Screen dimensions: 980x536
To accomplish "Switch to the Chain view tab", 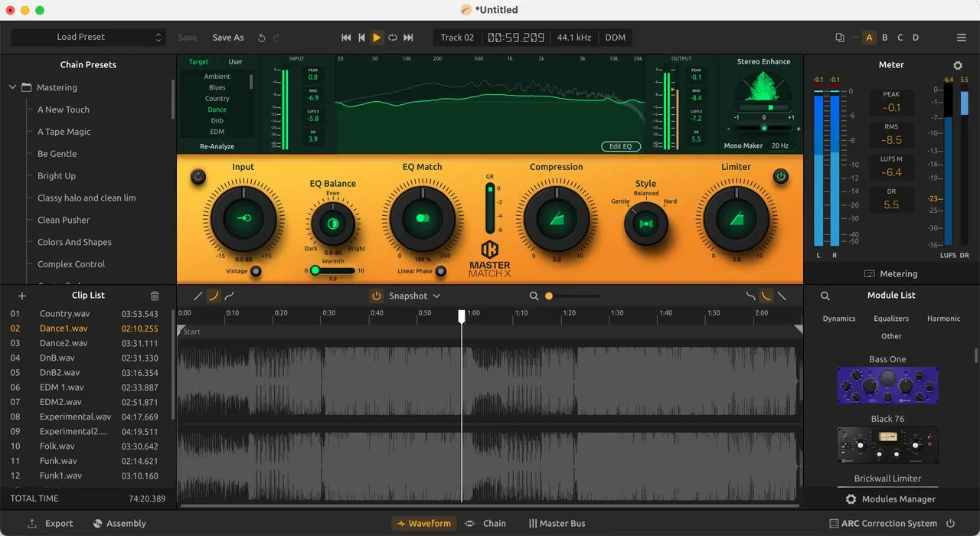I will 485,524.
